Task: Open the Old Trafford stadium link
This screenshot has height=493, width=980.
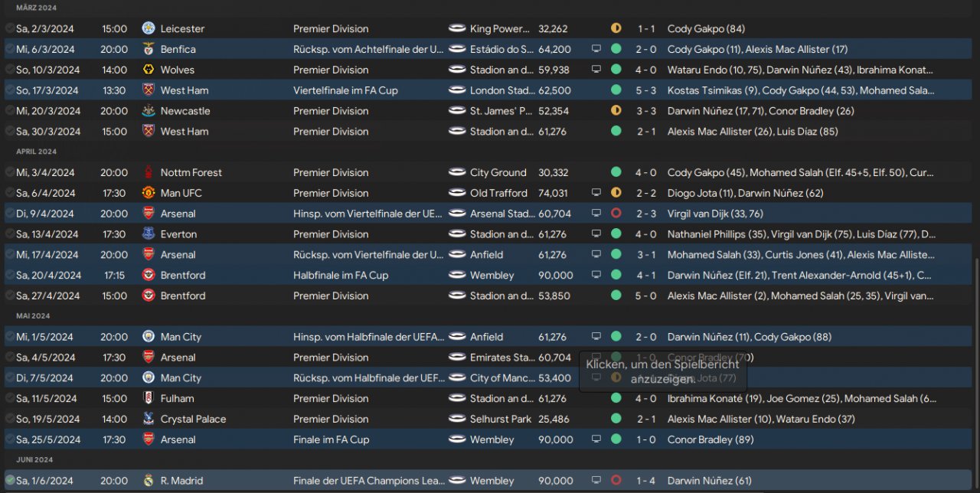Action: coord(498,193)
